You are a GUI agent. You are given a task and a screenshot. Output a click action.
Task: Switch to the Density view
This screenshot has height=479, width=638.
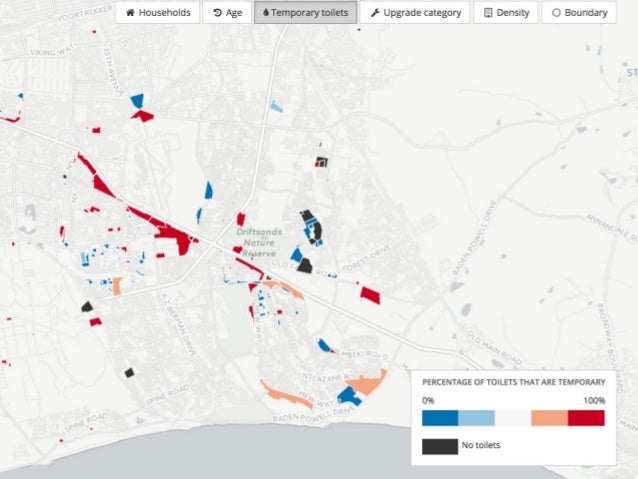[x=506, y=13]
